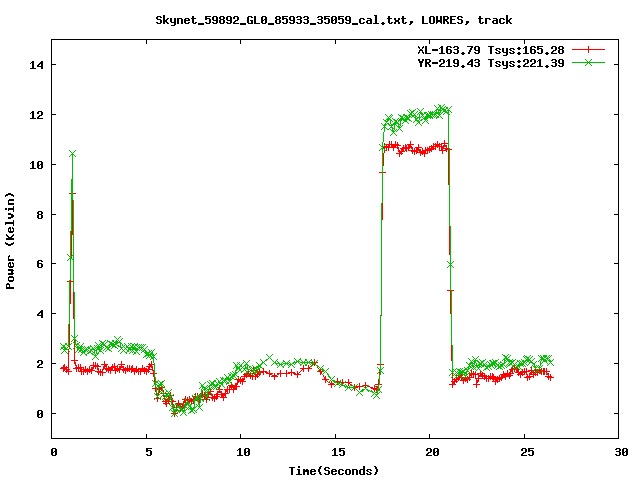640x480 pixels.
Task: Click the green cross legend line sample
Action: pos(588,62)
